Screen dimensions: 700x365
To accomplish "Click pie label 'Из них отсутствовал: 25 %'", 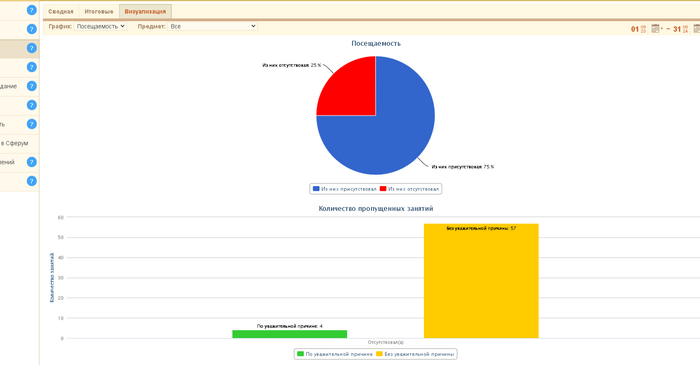I will click(x=292, y=65).
